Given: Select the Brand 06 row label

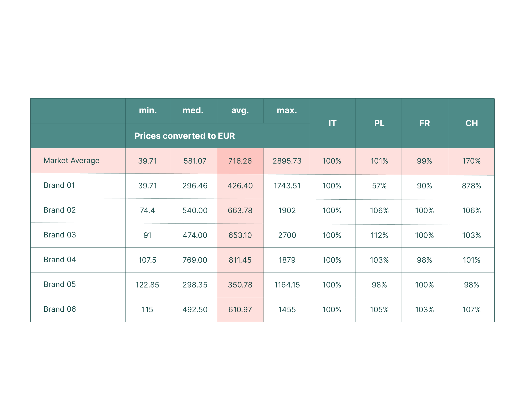Looking at the screenshot, I should point(60,309).
